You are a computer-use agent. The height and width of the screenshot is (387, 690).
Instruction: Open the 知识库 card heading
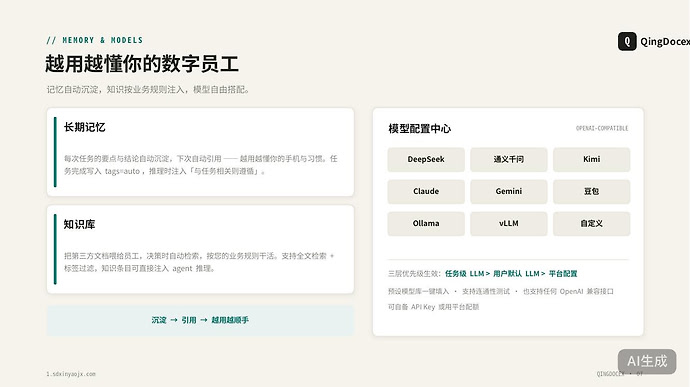(79, 225)
